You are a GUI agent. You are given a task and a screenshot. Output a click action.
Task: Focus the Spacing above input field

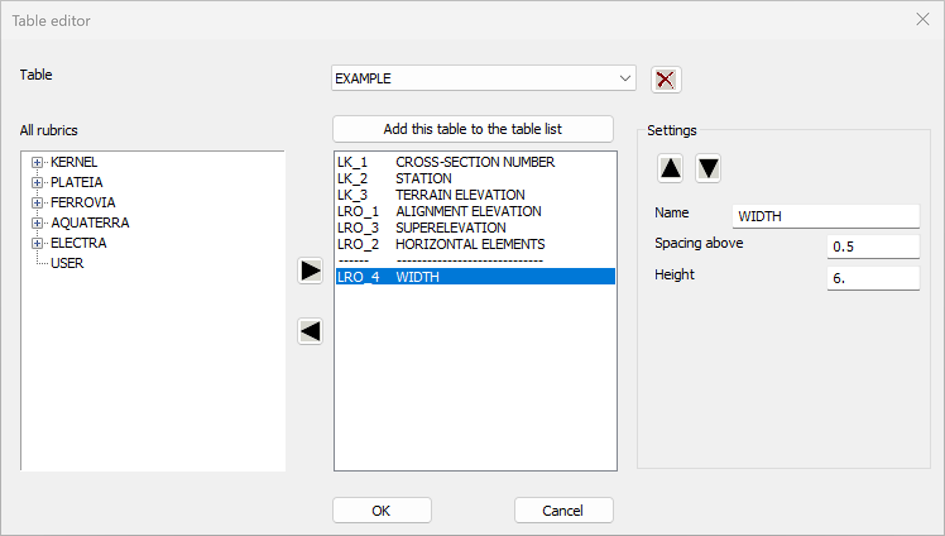[872, 247]
